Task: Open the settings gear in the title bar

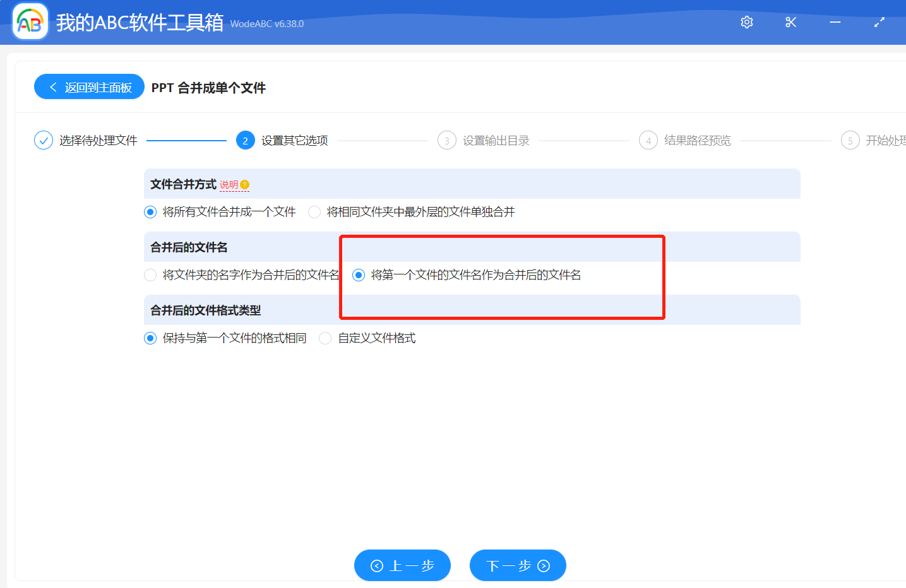Action: click(x=746, y=21)
